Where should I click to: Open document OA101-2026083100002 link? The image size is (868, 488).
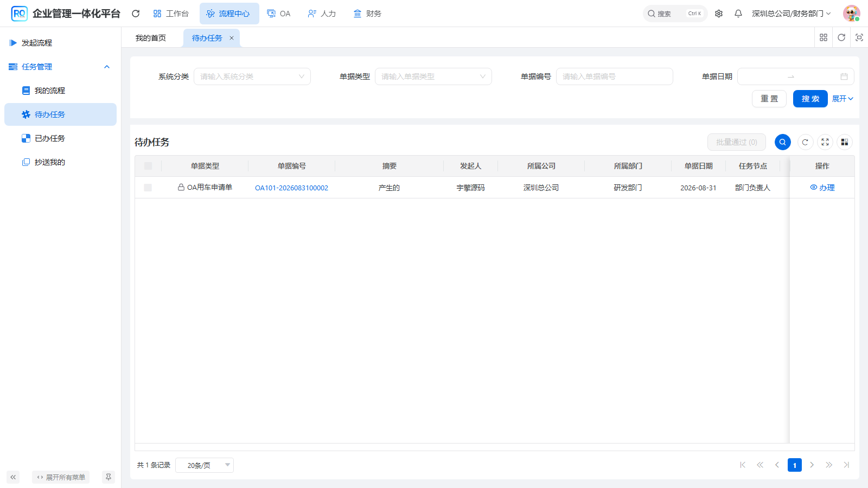pos(292,188)
